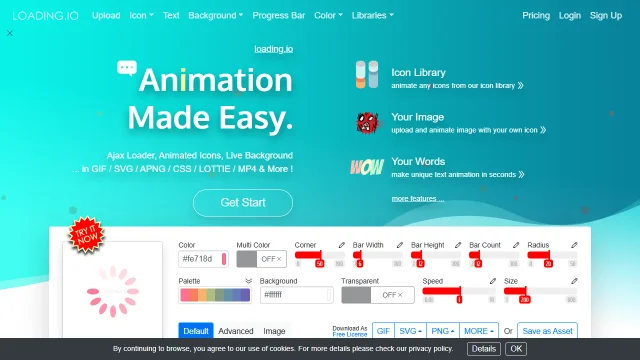Click the red monster Your Image icon
640x360 pixels.
367,122
